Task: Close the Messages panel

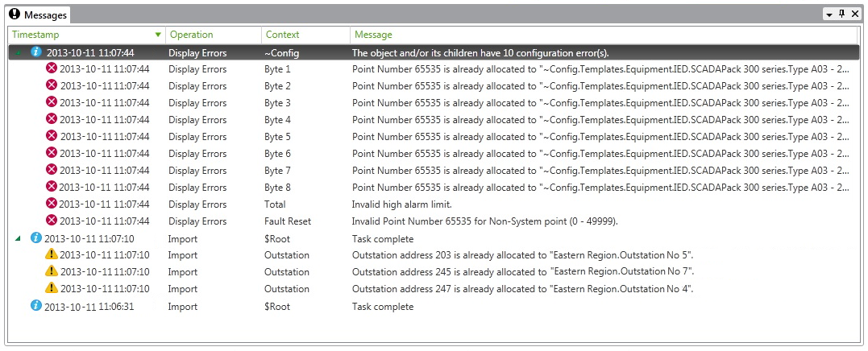Action: click(855, 14)
